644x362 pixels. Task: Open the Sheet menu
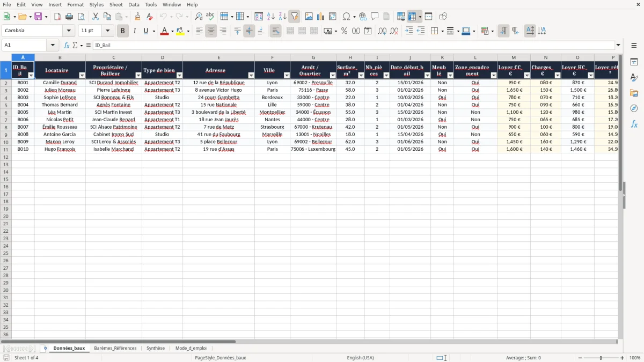tap(116, 4)
